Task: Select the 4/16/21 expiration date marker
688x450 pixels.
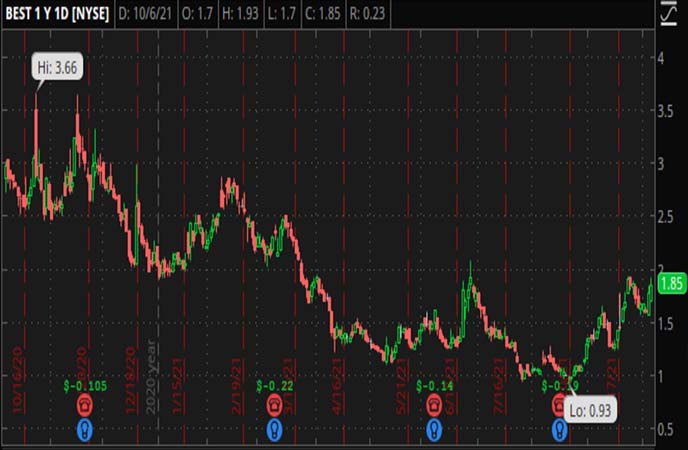Action: [x=337, y=386]
